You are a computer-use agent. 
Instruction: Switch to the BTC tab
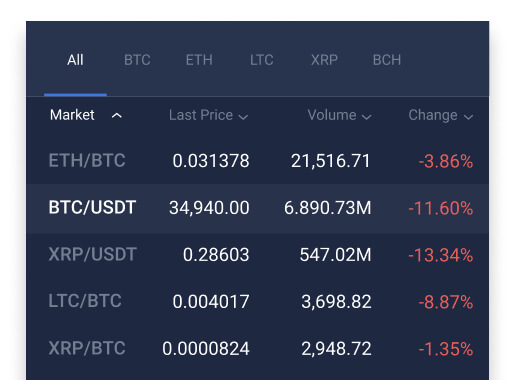pyautogui.click(x=137, y=60)
